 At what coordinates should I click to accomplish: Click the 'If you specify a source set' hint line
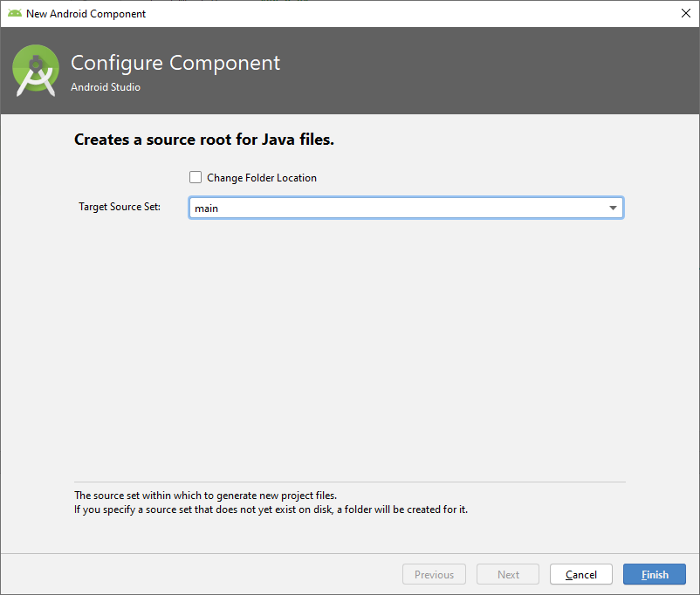pyautogui.click(x=271, y=510)
